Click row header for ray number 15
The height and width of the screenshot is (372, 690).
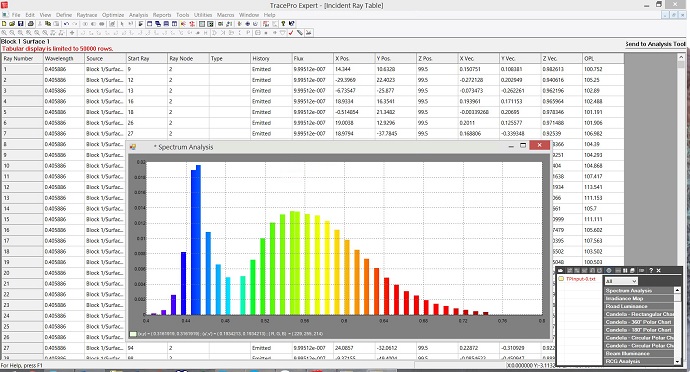[22, 219]
